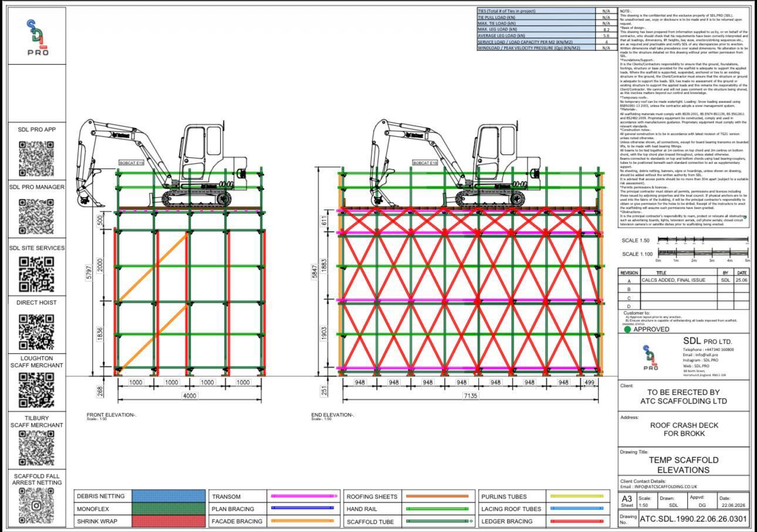This screenshot has height=532, width=757.
Task: Select the SDL PRO MANAGER QR code
Action: pos(36,216)
